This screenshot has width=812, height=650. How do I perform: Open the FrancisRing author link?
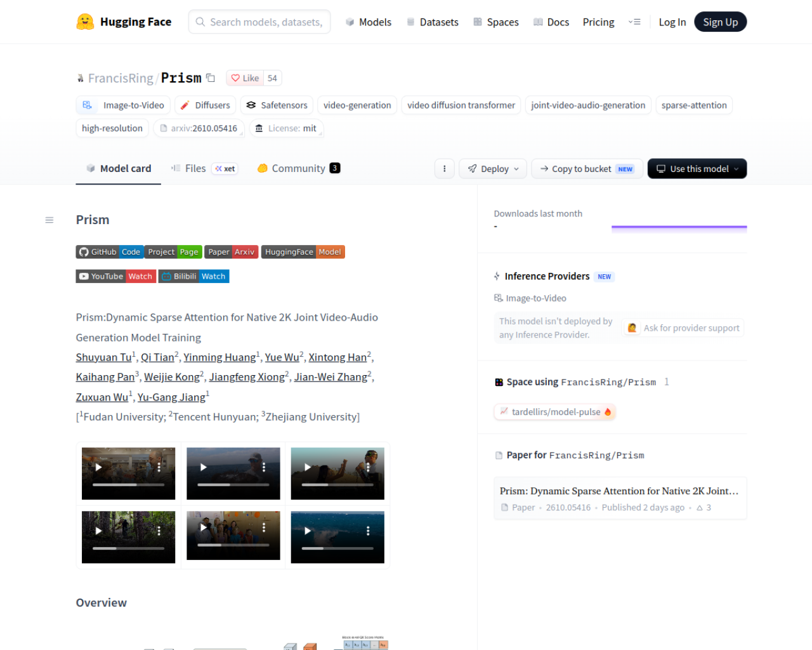coord(121,78)
